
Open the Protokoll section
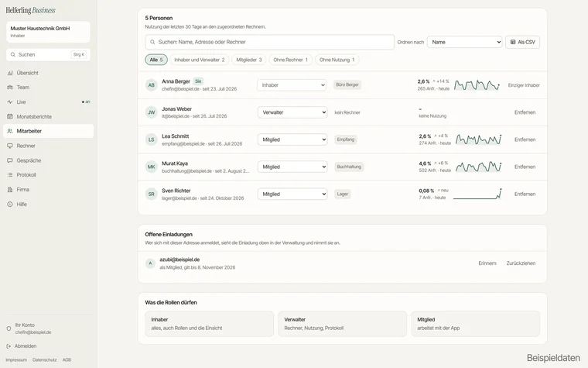tap(48, 174)
